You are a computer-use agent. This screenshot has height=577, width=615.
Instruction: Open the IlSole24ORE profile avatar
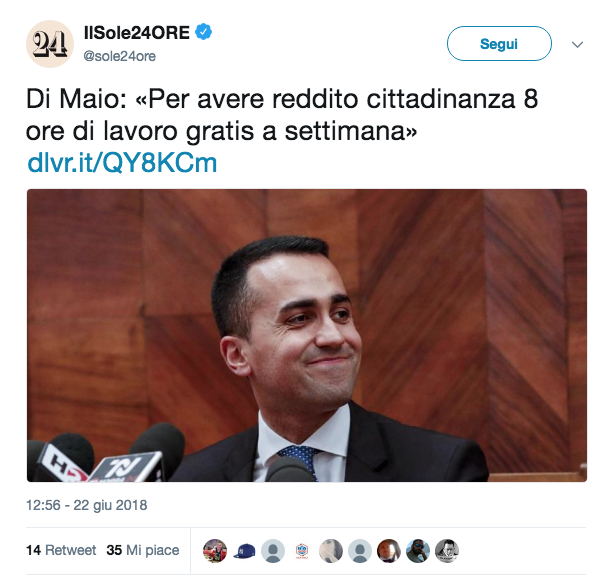[x=50, y=44]
